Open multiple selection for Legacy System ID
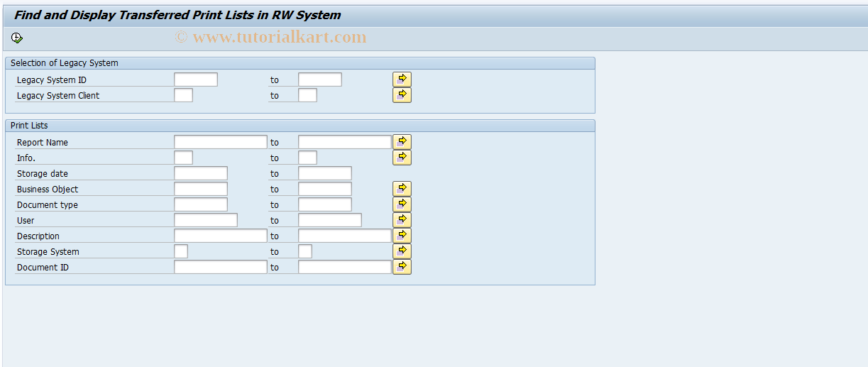This screenshot has width=868, height=367. click(x=402, y=80)
